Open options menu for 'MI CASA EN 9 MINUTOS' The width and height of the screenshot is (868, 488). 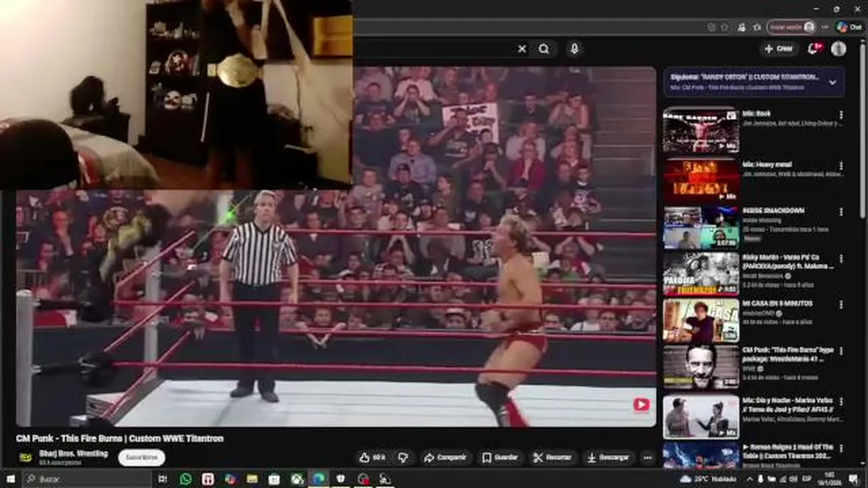841,305
